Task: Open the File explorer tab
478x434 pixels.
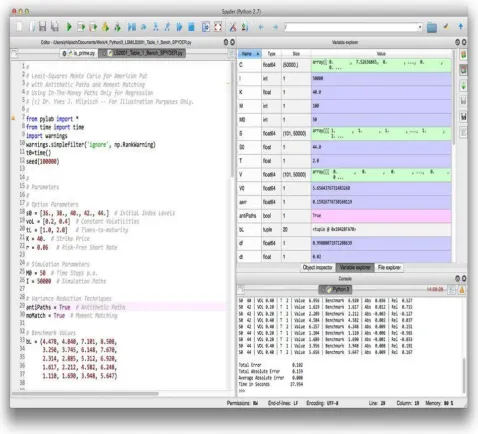Action: pyautogui.click(x=389, y=267)
